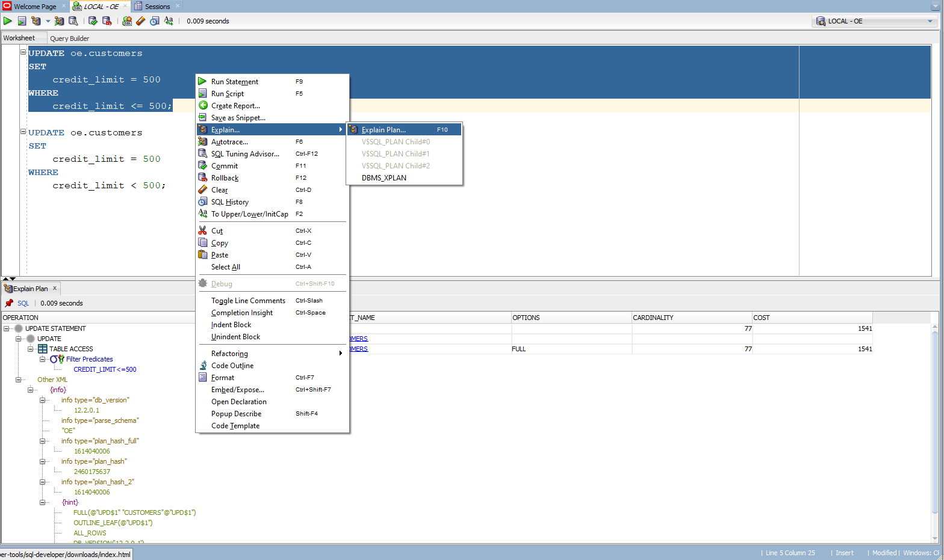The width and height of the screenshot is (944, 560).
Task: Click Copy in the context menu
Action: (x=273, y=243)
